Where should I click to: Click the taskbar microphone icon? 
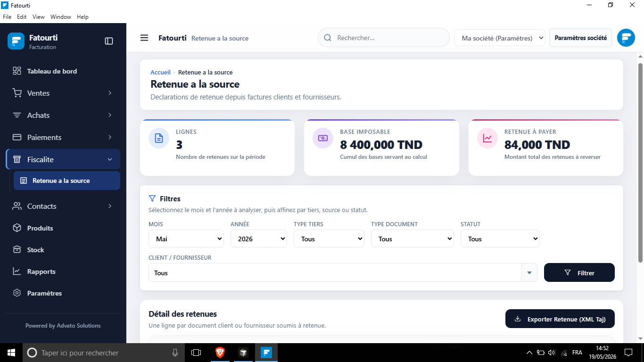[x=175, y=352]
